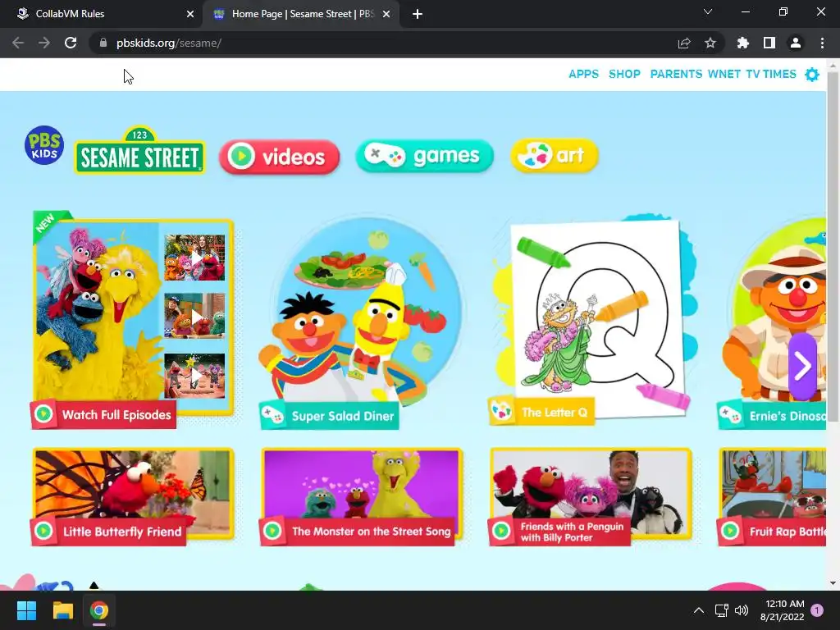Viewport: 840px width, 630px height.
Task: Open Chrome three-dot menu
Action: point(822,43)
